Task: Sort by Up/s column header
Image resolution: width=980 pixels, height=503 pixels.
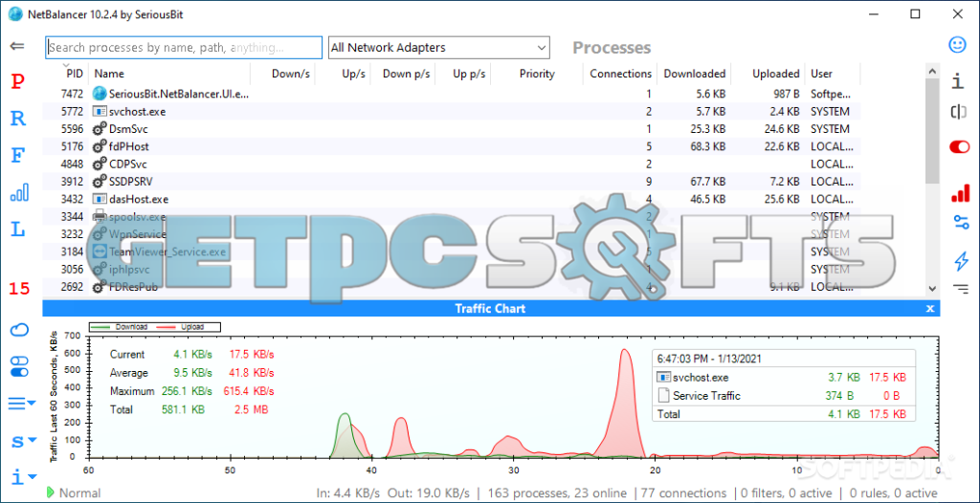Action: pos(353,74)
